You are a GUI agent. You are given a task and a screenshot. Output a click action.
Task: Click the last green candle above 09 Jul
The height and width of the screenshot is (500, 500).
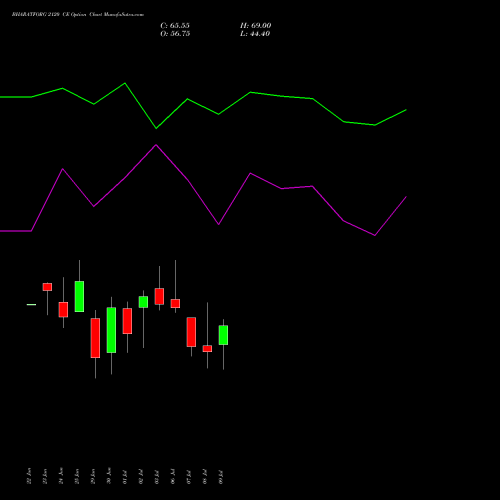click(223, 335)
